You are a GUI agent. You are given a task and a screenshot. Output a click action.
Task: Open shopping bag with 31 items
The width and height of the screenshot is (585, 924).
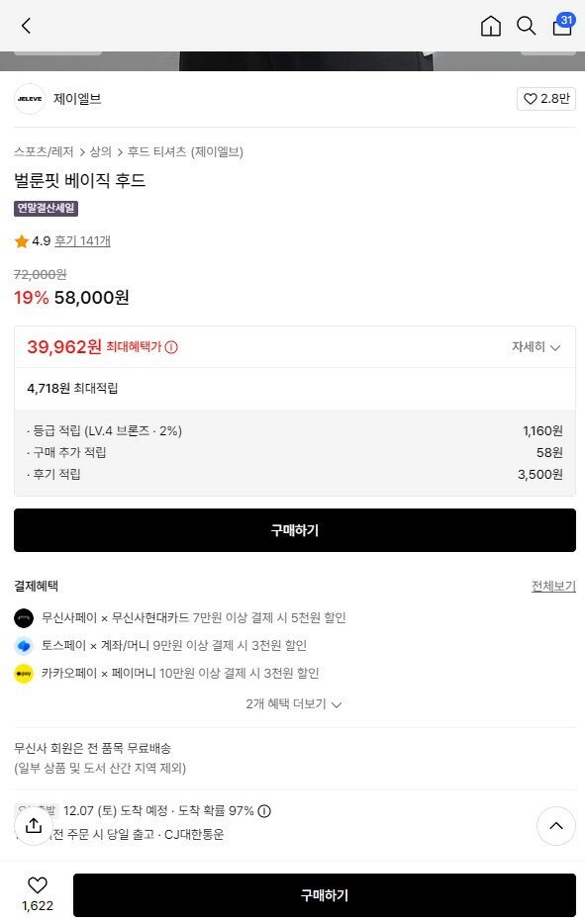pyautogui.click(x=563, y=26)
